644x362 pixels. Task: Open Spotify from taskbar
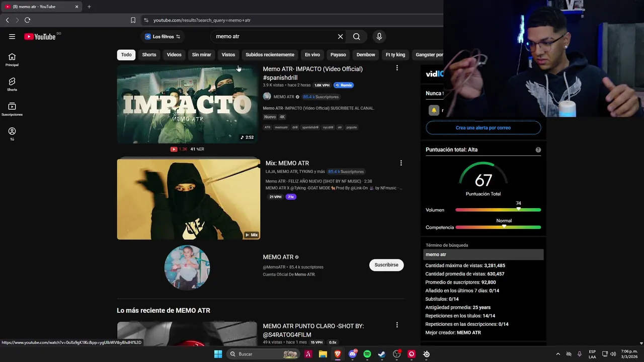pyautogui.click(x=367, y=354)
